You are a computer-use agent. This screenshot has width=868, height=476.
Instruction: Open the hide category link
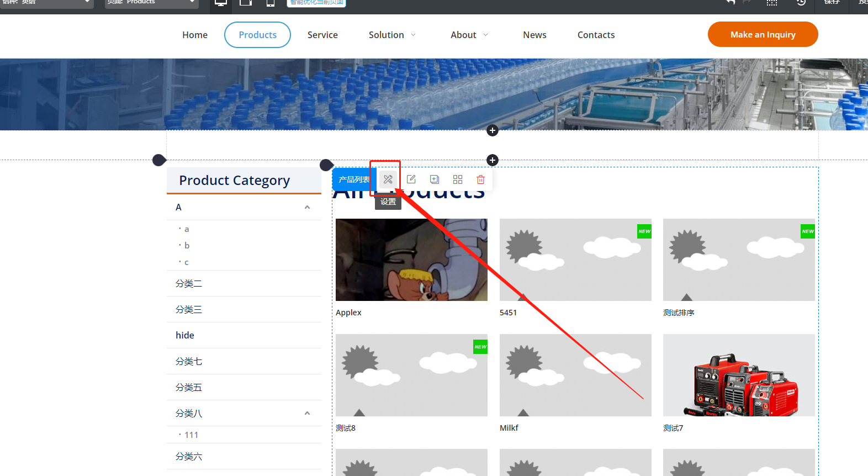pyautogui.click(x=185, y=335)
